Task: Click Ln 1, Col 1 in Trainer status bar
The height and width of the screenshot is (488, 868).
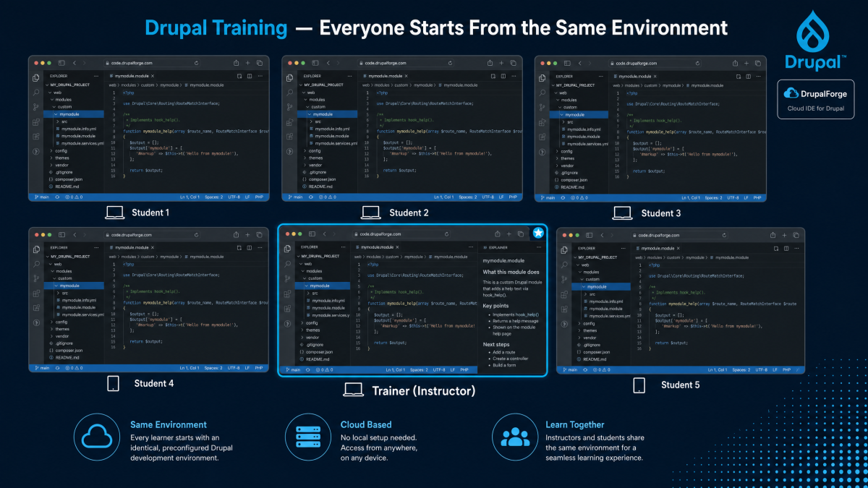Action: (x=395, y=369)
